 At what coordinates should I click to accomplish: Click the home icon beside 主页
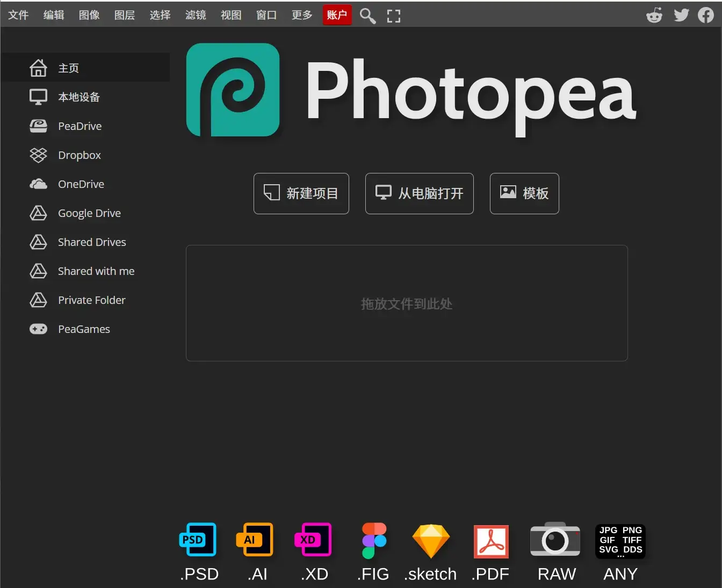38,68
